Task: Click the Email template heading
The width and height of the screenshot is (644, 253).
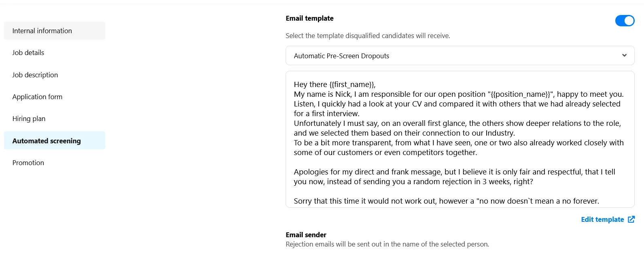Action: coord(309,18)
